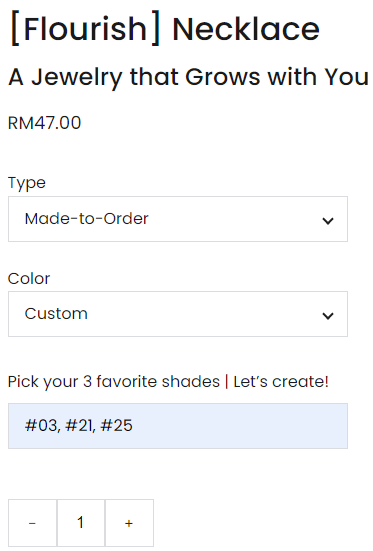The image size is (373, 551).
Task: Click the RM47.00 price text
Action: point(45,123)
